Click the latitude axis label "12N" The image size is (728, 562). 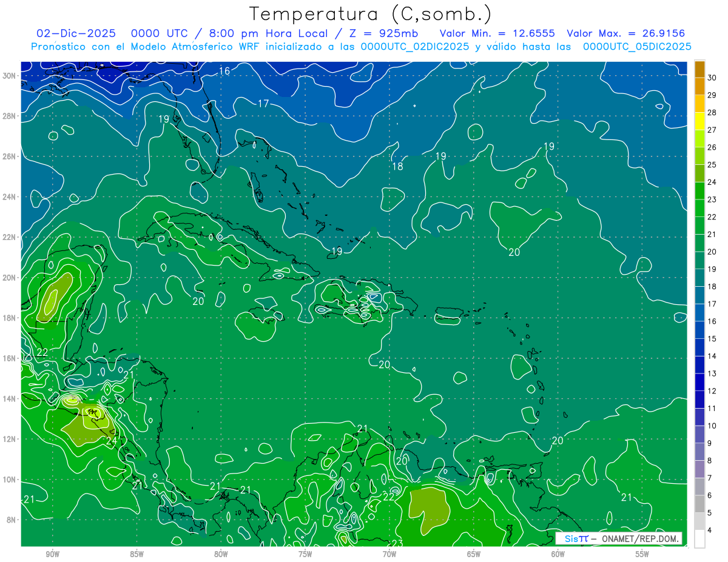9,439
